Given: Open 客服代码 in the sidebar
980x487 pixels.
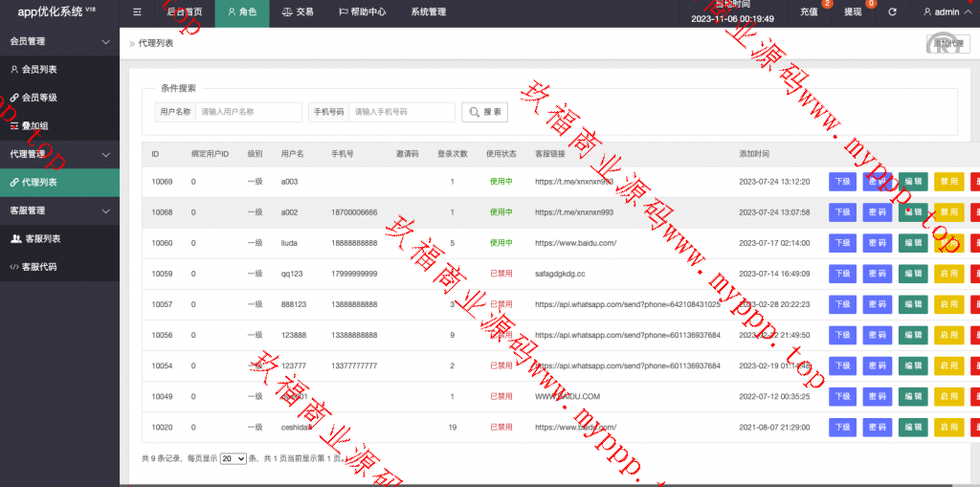Looking at the screenshot, I should [39, 267].
